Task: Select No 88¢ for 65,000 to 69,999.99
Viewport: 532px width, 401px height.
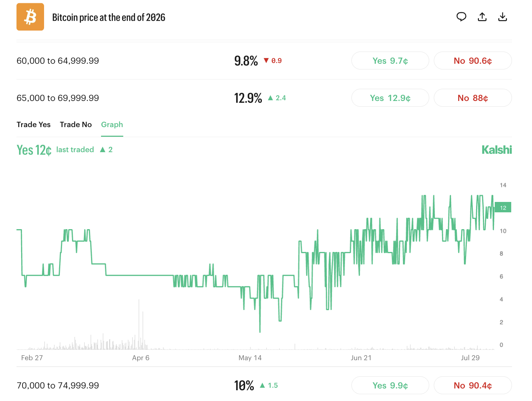Action: pos(473,98)
